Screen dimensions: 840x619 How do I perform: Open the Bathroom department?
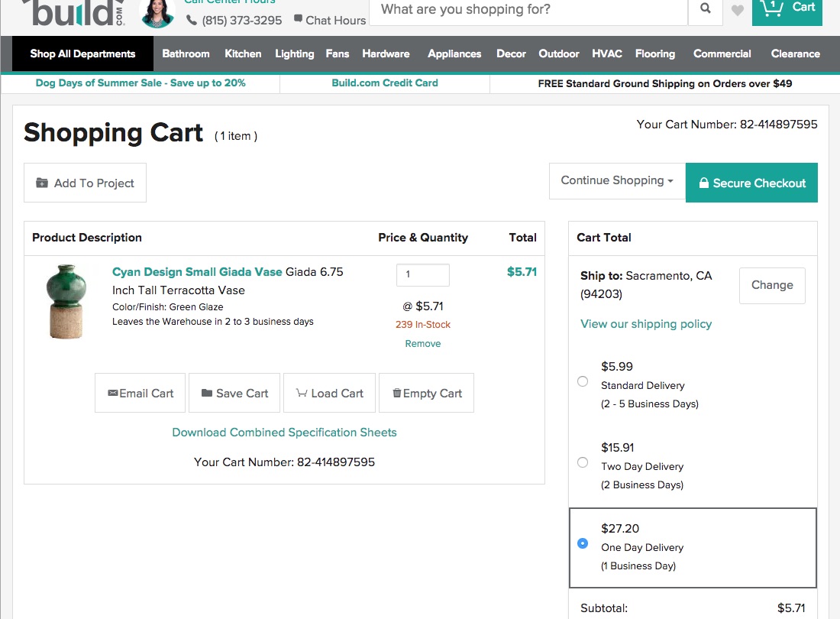click(186, 53)
